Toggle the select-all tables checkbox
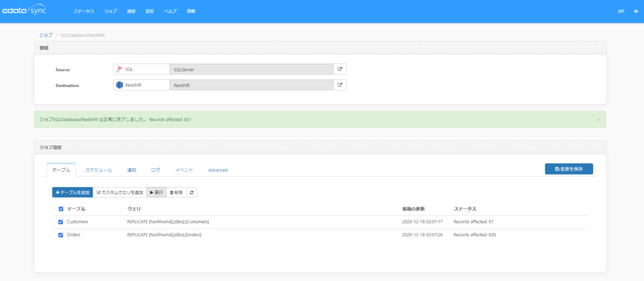Screen dimensions: 644x281 tap(61, 209)
